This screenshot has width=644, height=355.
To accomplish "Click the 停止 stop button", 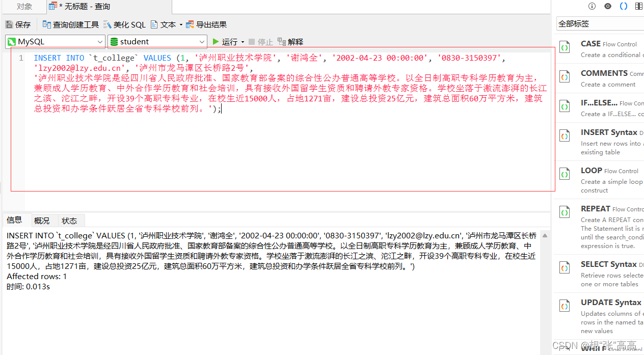I will point(261,42).
